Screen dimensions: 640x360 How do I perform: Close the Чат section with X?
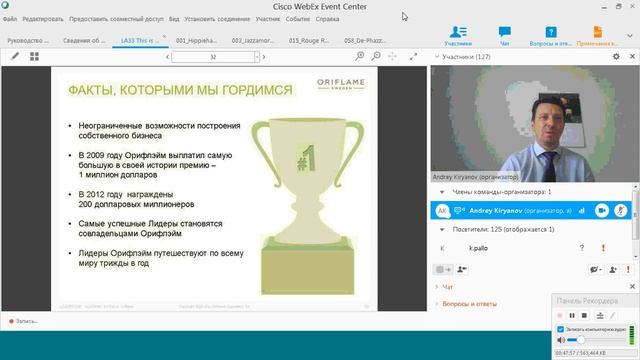(x=632, y=287)
